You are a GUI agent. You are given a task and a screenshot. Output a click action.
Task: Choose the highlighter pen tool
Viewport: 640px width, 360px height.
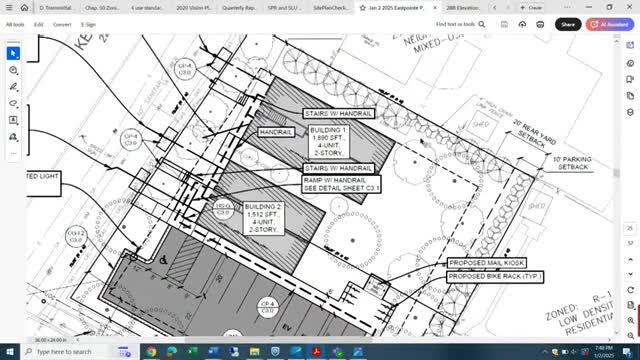coord(13,87)
